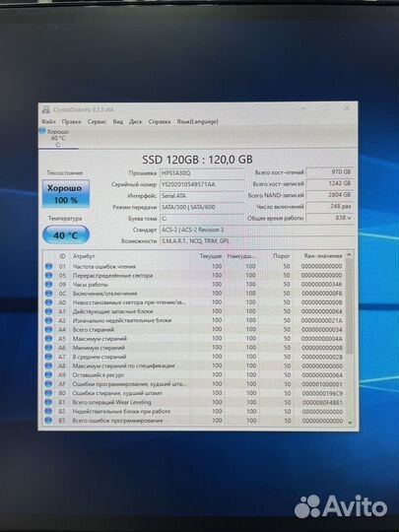Click status icon for Частота ошибок чтения
Image resolution: width=399 pixels, height=532 pixels.
tap(48, 266)
